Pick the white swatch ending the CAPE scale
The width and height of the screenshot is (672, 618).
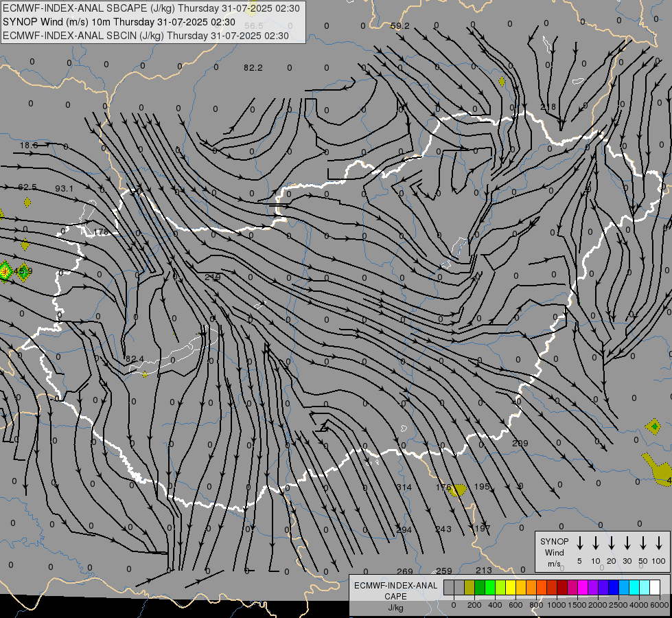point(655,588)
